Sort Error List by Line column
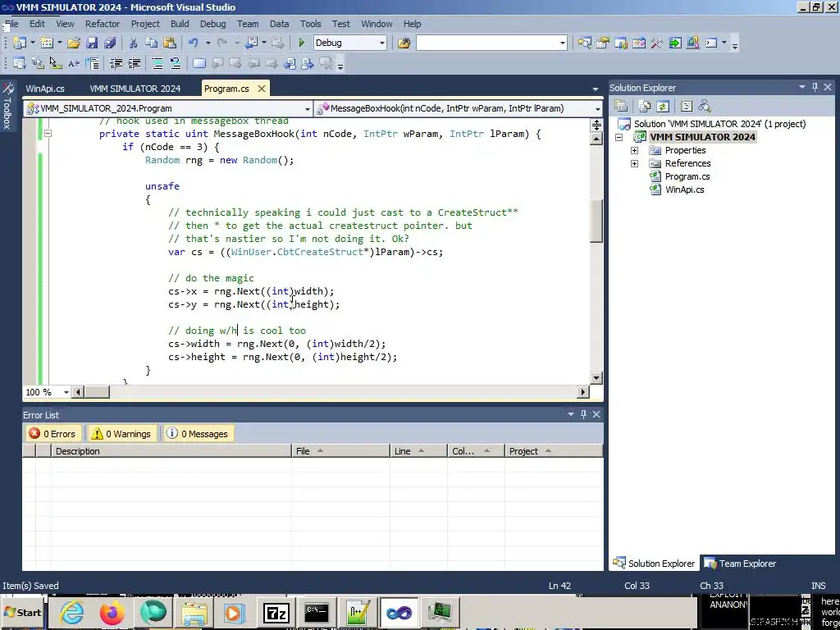 (418, 451)
